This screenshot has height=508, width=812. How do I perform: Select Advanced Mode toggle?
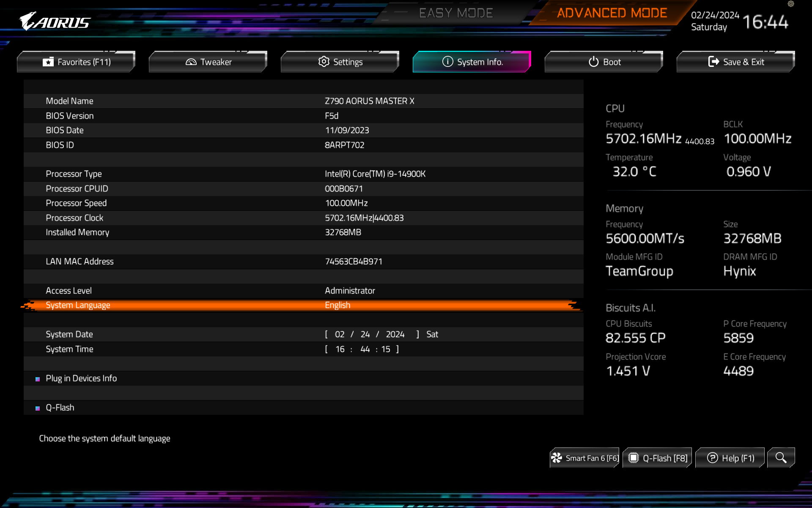pos(612,13)
